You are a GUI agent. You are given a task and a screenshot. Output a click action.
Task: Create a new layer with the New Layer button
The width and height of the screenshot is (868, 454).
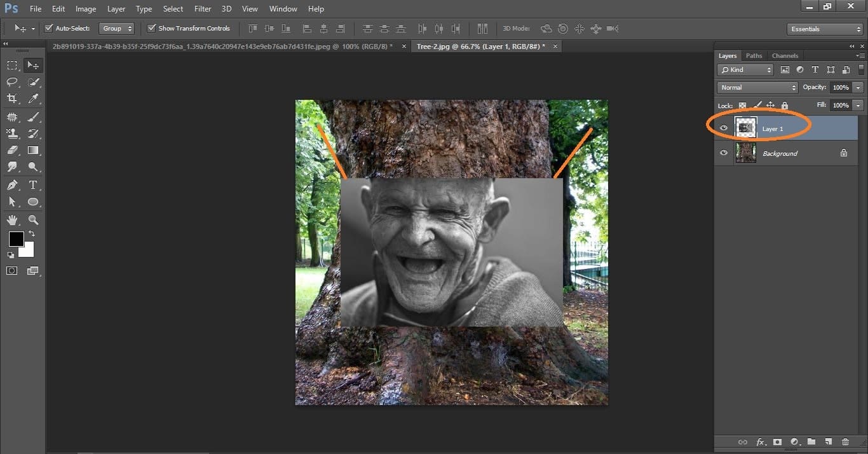[x=828, y=441]
